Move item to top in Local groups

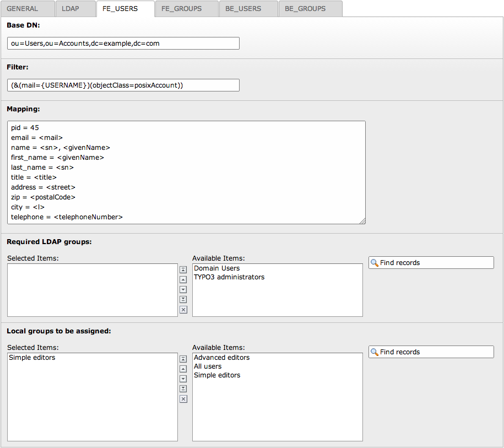(x=183, y=359)
